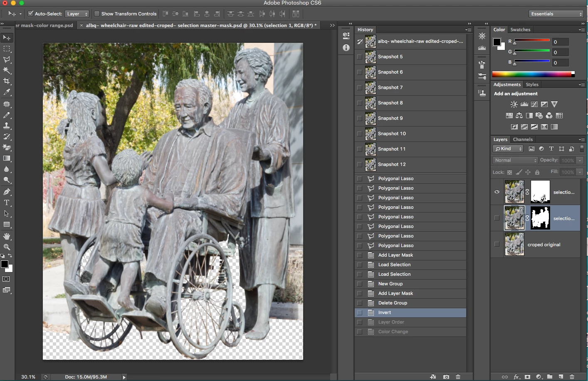Select grayed Color Change history state
588x381 pixels.
410,332
